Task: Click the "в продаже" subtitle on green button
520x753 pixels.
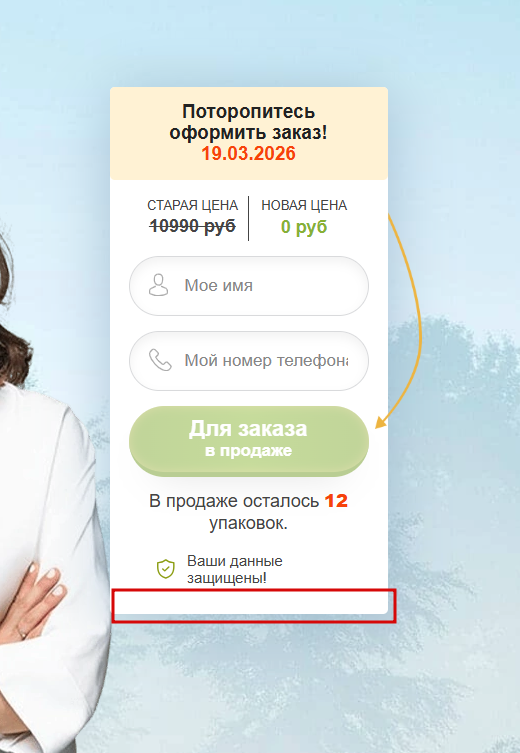Action: pyautogui.click(x=248, y=450)
